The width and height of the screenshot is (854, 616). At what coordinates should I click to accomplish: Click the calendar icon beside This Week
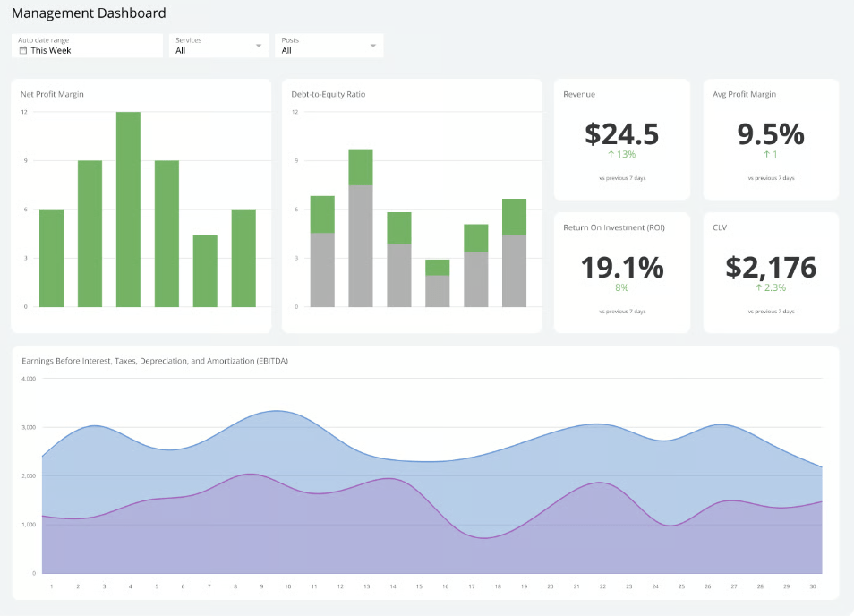tap(23, 51)
